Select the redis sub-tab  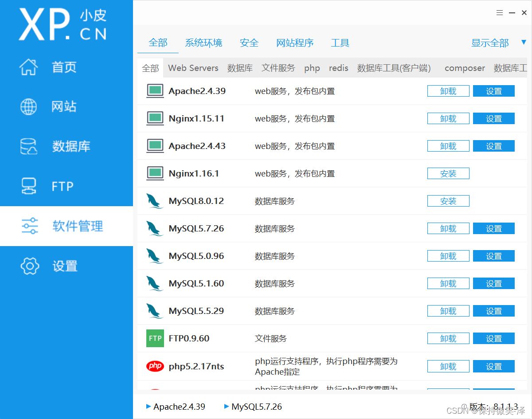coord(338,68)
